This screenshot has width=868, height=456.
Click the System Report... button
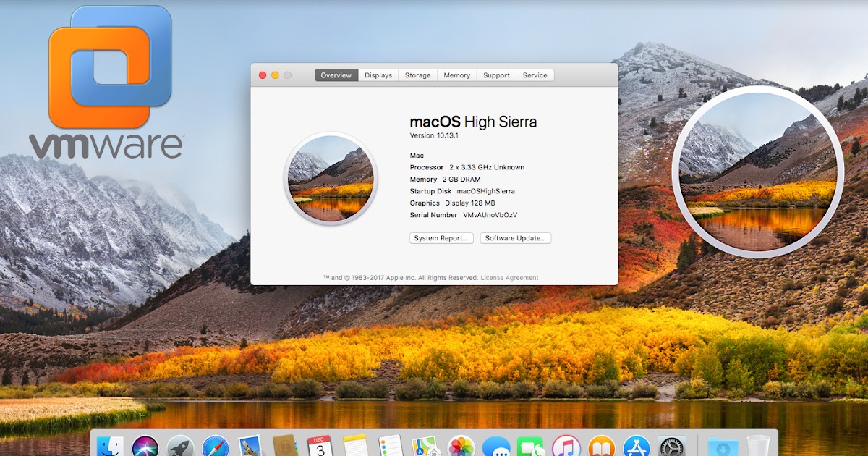(441, 238)
